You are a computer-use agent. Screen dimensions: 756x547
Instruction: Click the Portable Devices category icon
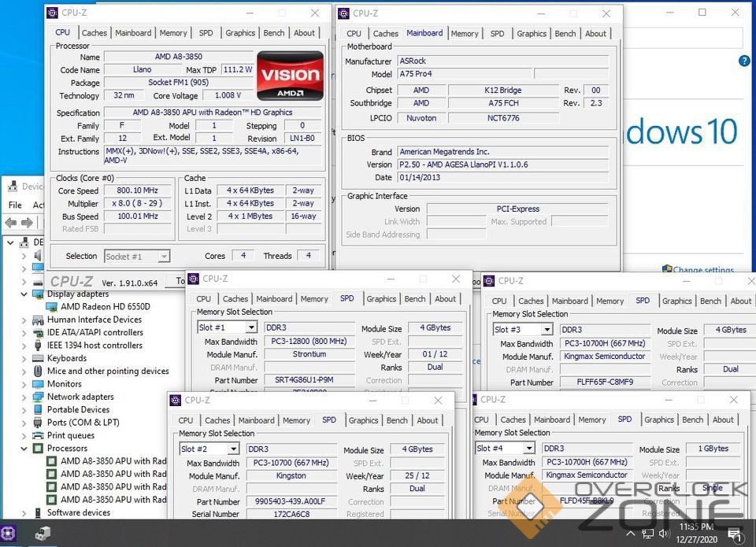38,409
